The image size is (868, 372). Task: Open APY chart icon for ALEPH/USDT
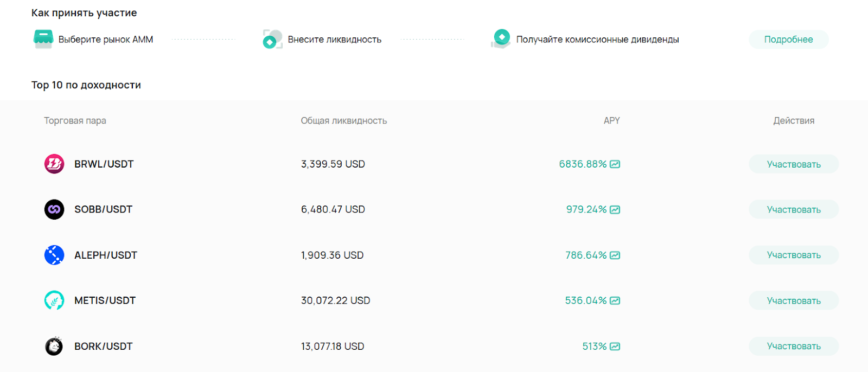click(615, 255)
